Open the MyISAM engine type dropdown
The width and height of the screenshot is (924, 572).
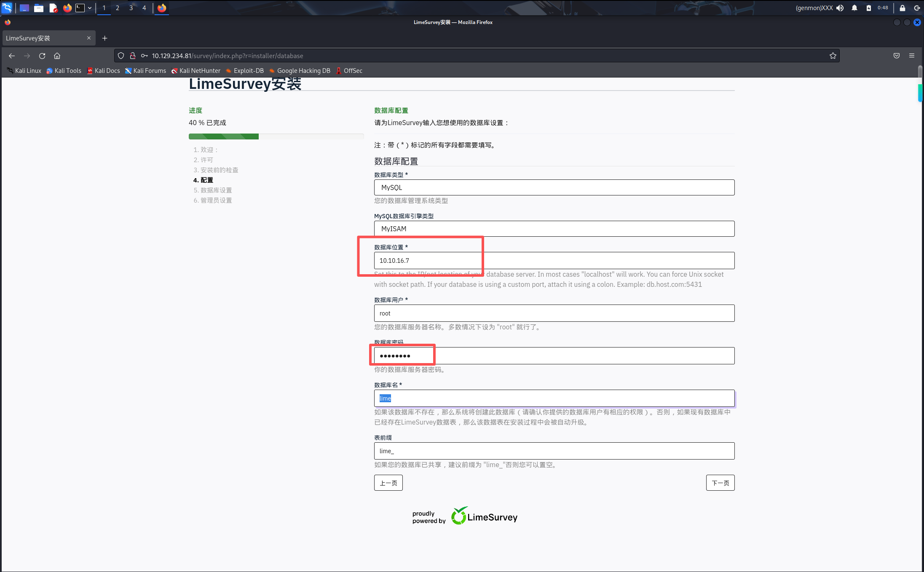click(554, 229)
